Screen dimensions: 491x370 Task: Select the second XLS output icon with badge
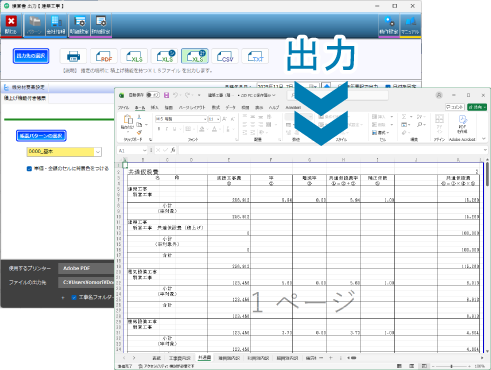pyautogui.click(x=165, y=56)
